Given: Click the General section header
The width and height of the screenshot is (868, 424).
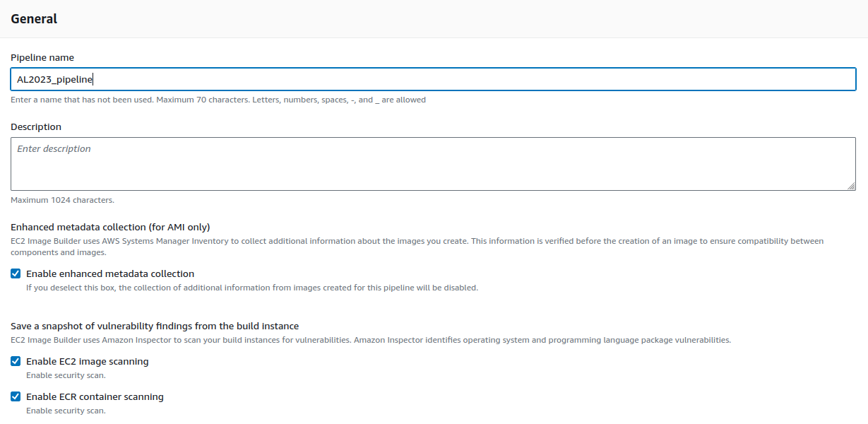Looking at the screenshot, I should [34, 19].
